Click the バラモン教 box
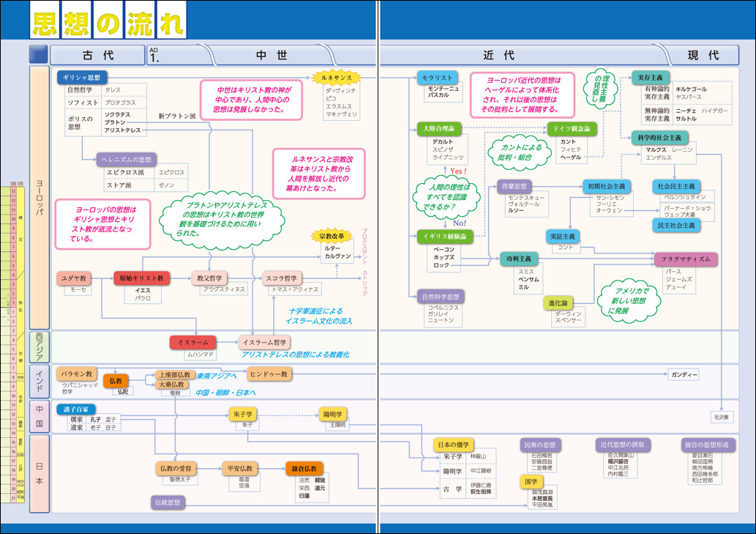This screenshot has width=756, height=534. (x=77, y=374)
